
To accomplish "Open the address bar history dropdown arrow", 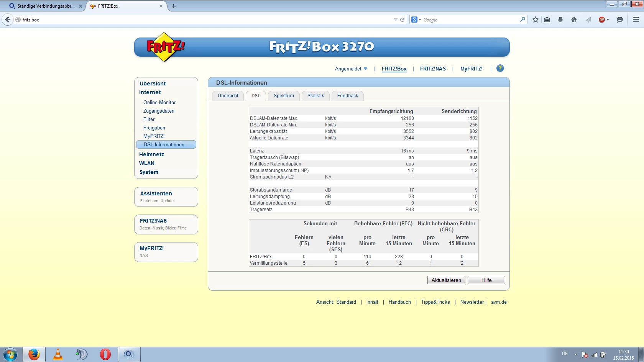I will (396, 20).
